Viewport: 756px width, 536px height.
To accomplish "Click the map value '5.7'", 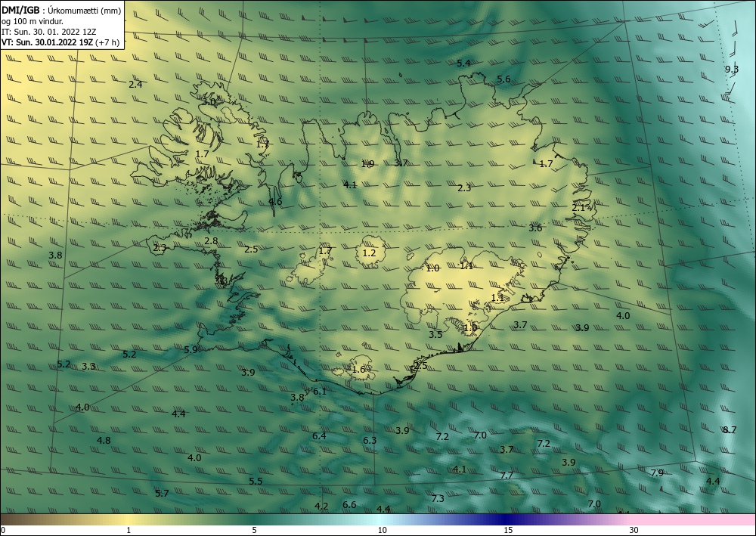I will coord(162,493).
